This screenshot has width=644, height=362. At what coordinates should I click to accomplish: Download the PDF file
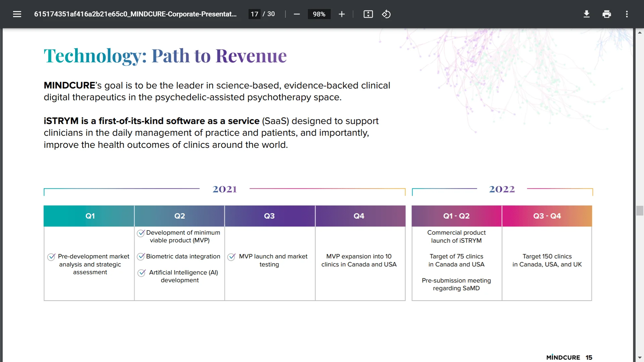pyautogui.click(x=586, y=14)
